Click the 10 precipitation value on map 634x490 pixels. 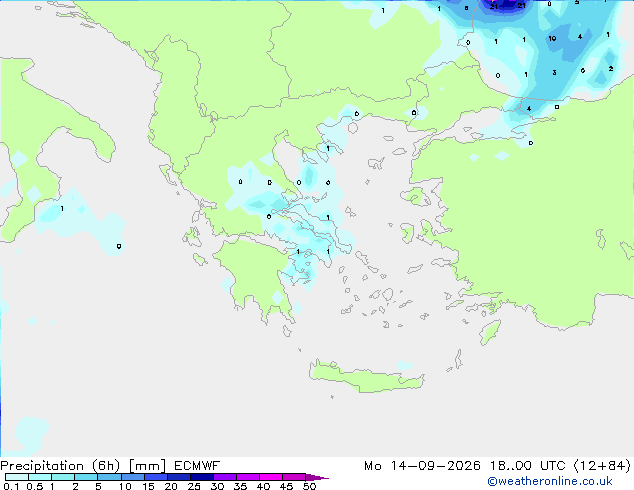point(552,38)
